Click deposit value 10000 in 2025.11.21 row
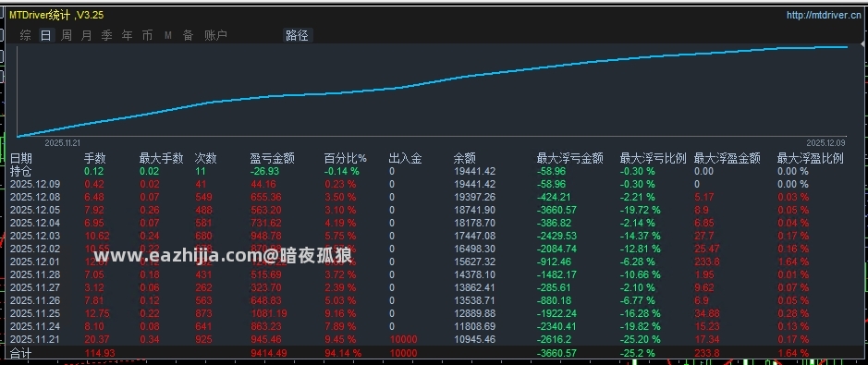Viewport: 868px width, 365px height. [x=403, y=339]
